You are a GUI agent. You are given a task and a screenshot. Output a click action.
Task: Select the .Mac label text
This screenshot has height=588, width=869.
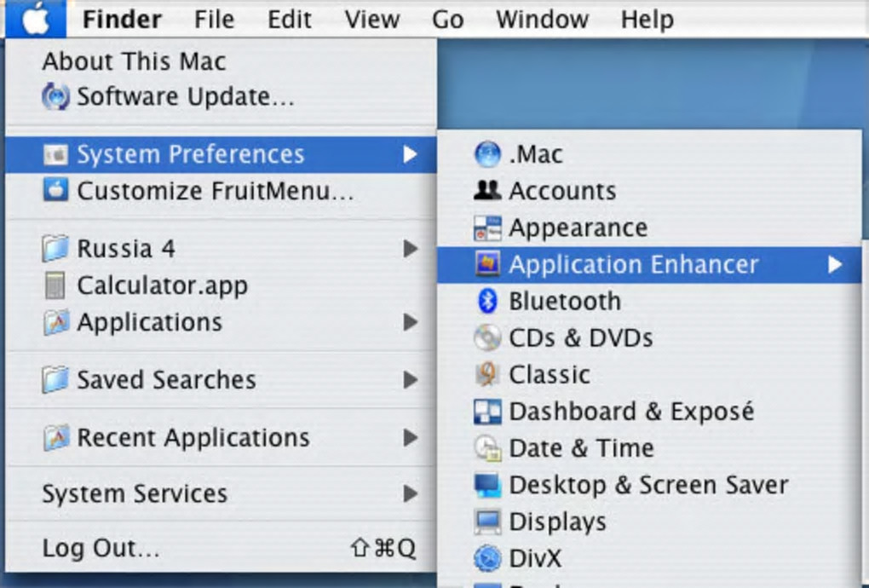(535, 154)
